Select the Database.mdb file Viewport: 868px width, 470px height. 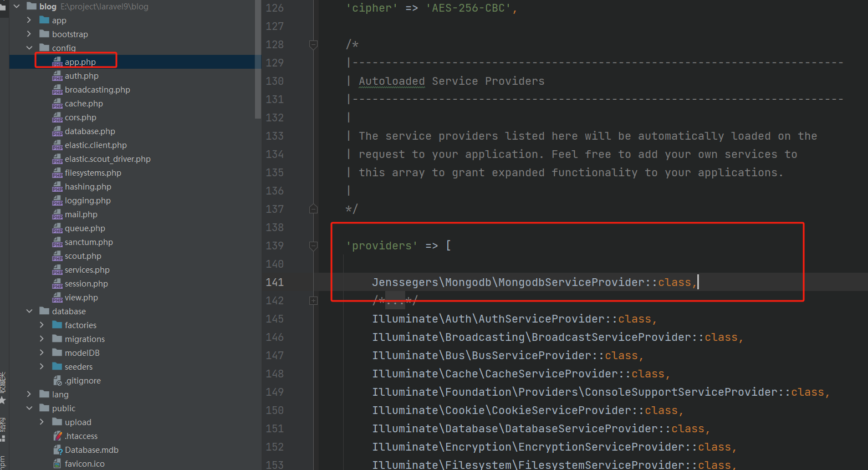click(x=91, y=450)
